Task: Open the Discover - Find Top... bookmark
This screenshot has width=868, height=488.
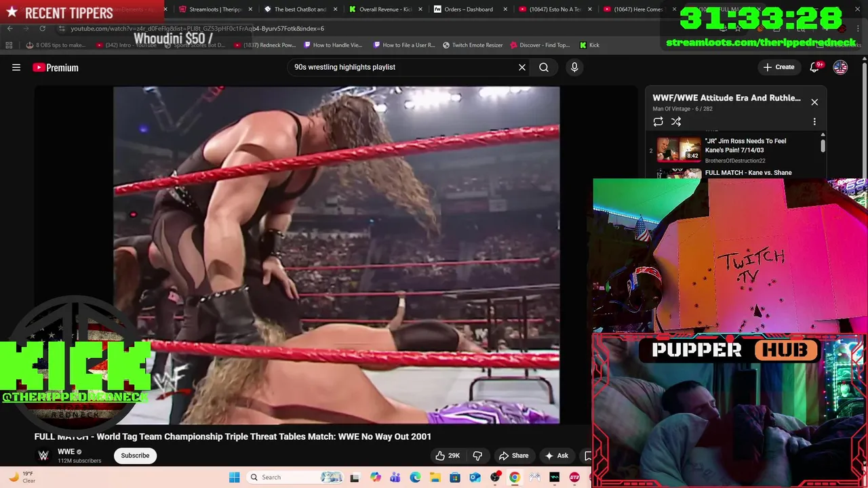Action: pos(540,45)
